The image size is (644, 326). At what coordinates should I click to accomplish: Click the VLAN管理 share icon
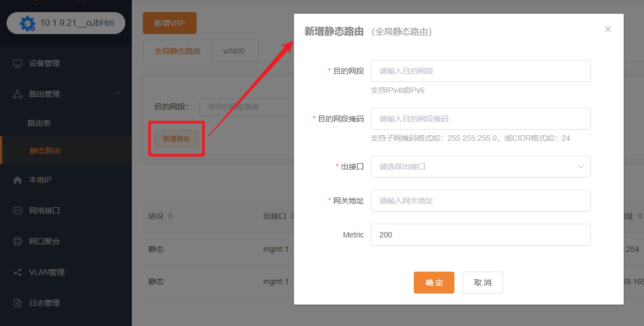(18, 272)
